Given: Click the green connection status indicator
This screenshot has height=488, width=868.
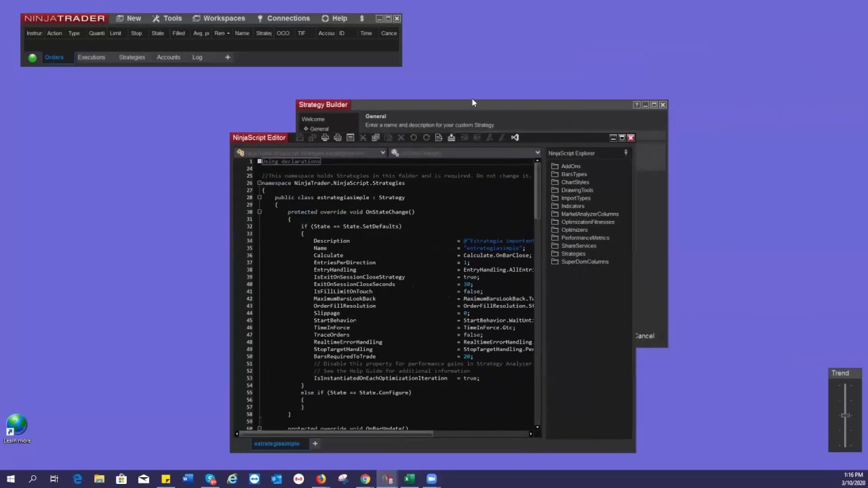Looking at the screenshot, I should point(32,58).
